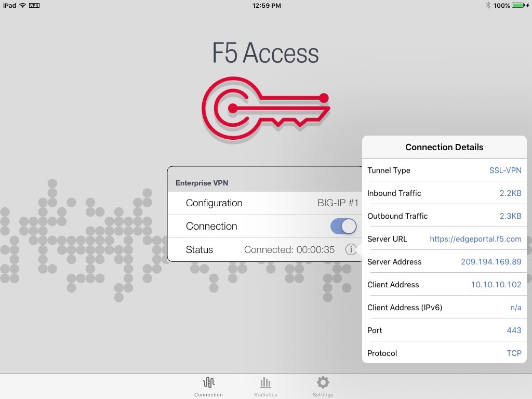Viewport: 532px width, 399px height.
Task: Tap the Enterprise VPN section header
Action: (202, 183)
